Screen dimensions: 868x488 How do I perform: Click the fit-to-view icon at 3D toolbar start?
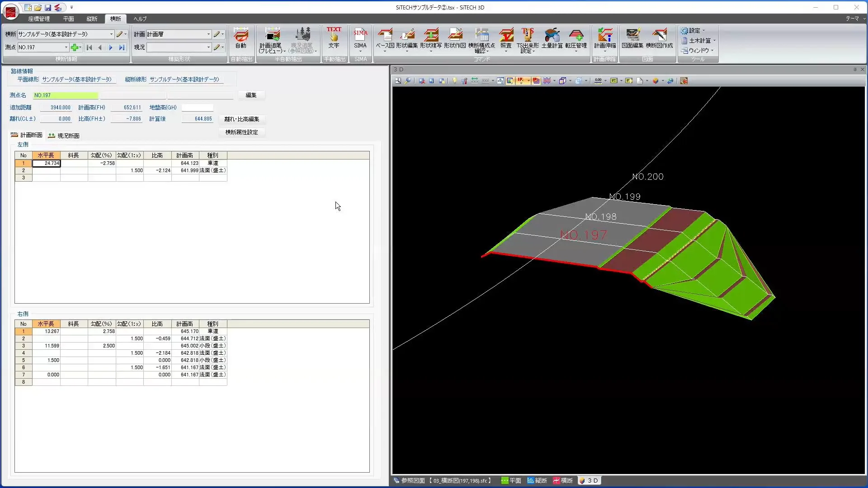(398, 80)
